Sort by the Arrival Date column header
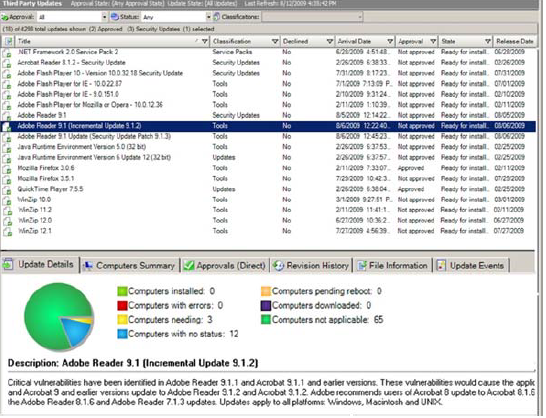The width and height of the screenshot is (546, 418). tap(354, 41)
